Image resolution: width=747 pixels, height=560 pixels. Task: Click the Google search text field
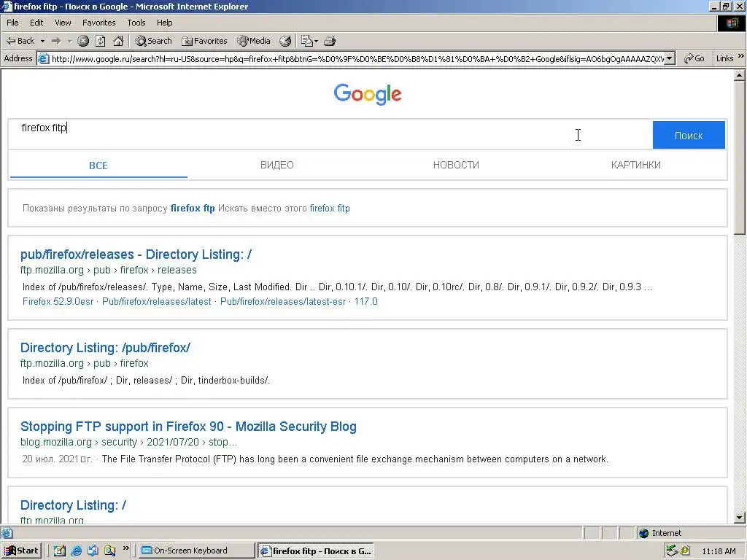click(x=330, y=135)
